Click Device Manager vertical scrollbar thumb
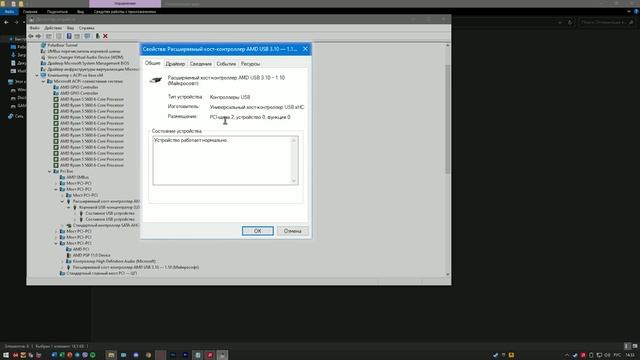This screenshot has height=360, width=640. tap(448, 118)
